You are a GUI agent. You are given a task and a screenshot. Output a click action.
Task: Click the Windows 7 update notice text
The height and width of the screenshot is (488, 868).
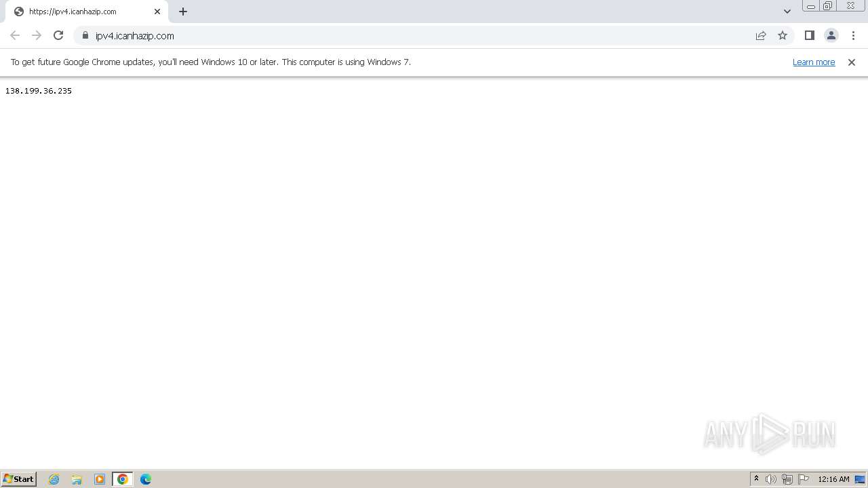pos(211,62)
